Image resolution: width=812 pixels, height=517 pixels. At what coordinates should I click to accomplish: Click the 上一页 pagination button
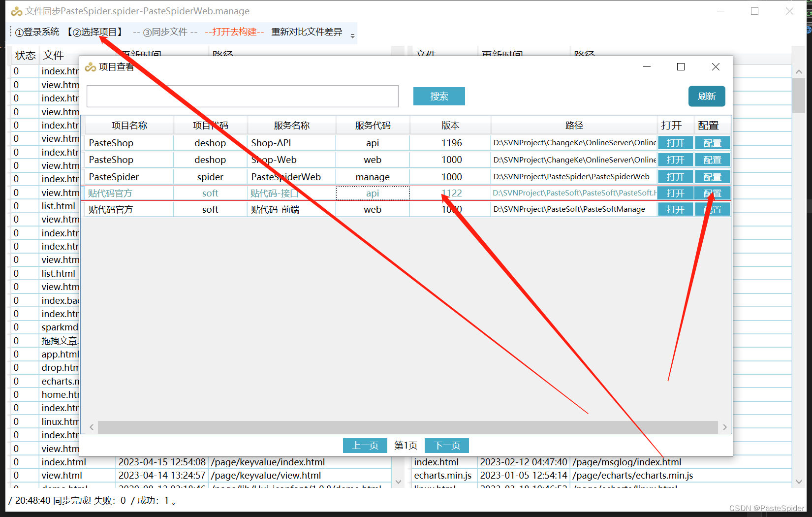pyautogui.click(x=365, y=446)
